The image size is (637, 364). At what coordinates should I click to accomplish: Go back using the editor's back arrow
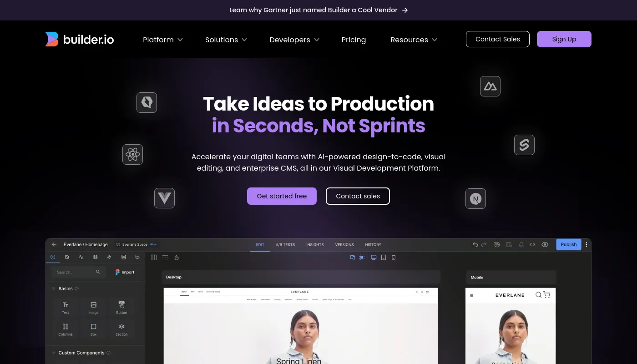[54, 244]
